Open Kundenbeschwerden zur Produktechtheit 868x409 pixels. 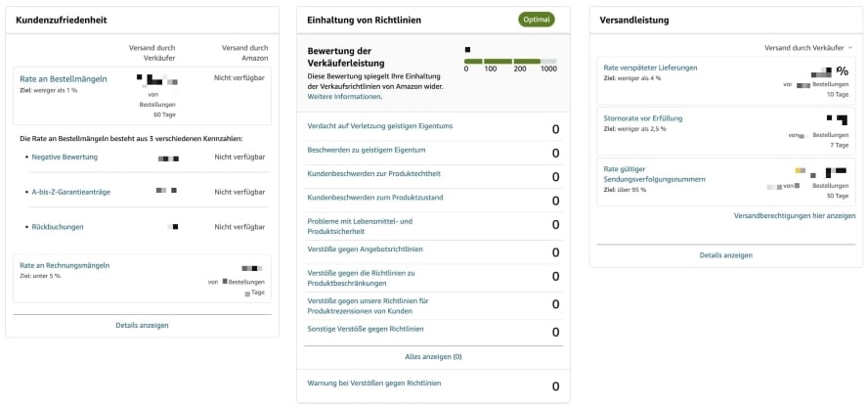[x=373, y=173]
